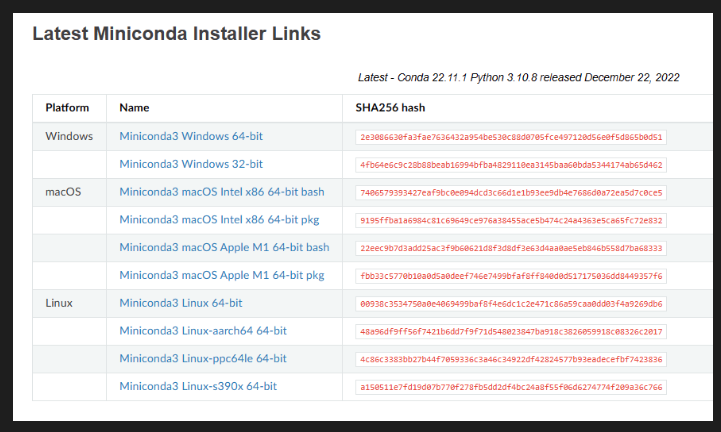Screen dimensions: 721x432
Task: Download Miniconda3 macOS Intel x86 64-bit bash
Action: point(222,192)
